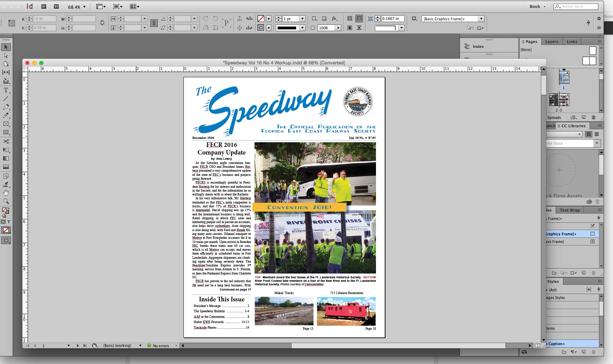Switch to the Pages panel tab
This screenshot has width=613, height=364.
coord(530,41)
